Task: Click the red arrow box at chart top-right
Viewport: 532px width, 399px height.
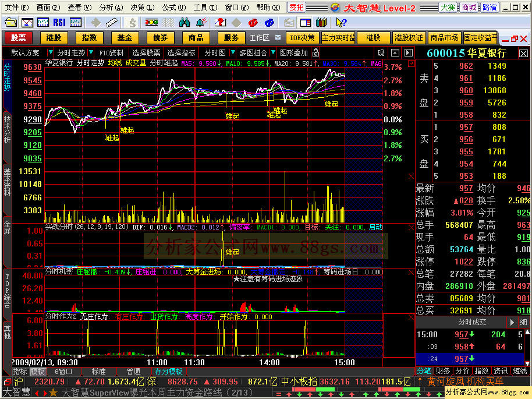Action: [x=411, y=63]
